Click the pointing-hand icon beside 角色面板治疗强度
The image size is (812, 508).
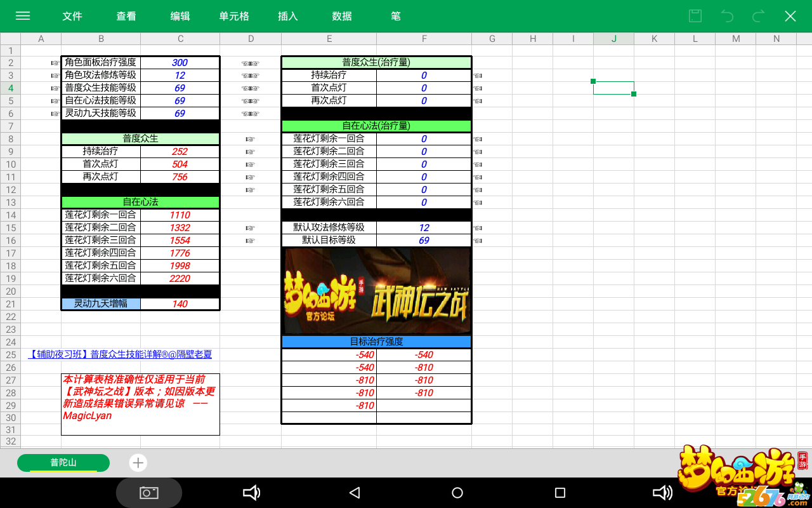(x=55, y=63)
